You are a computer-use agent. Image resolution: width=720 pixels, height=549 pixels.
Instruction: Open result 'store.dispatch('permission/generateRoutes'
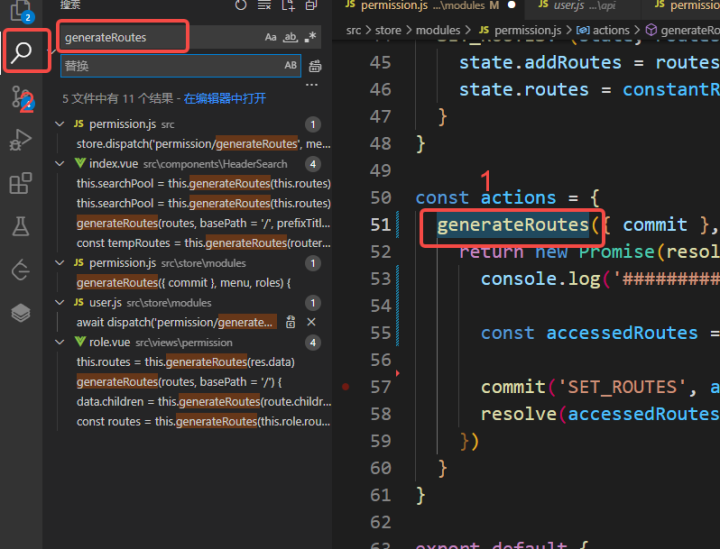tap(203, 144)
